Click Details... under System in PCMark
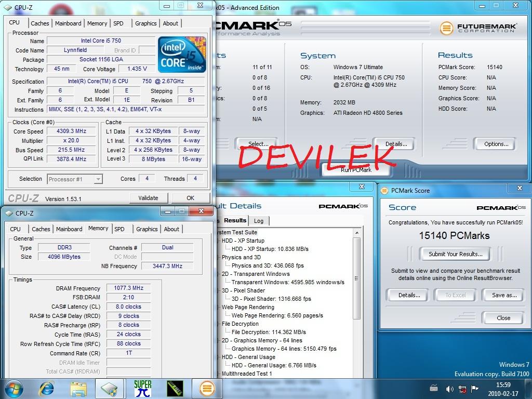 click(x=395, y=144)
